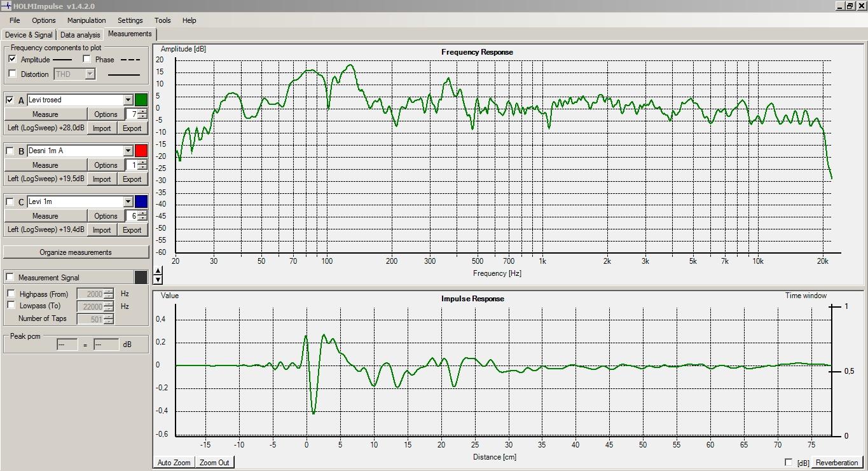Click Measure button for slot A

(x=45, y=114)
